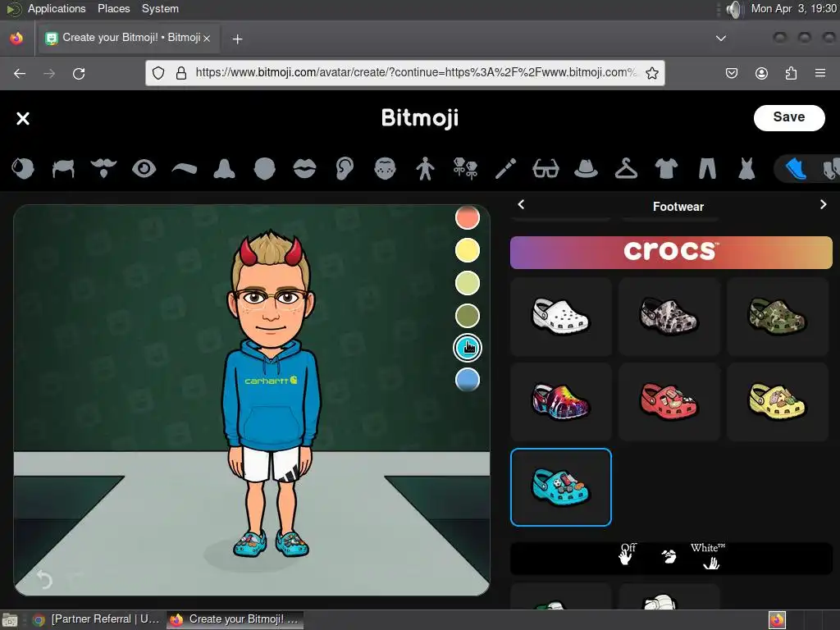Open the eyebrow category icon

[184, 168]
